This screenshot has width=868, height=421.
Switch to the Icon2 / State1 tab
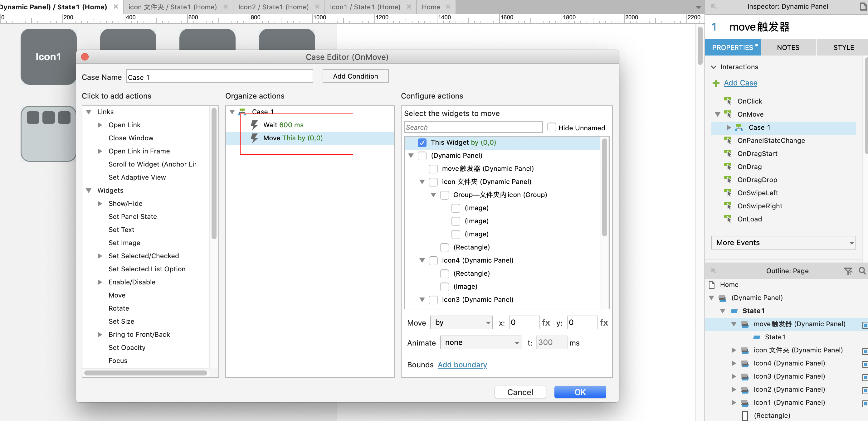273,7
